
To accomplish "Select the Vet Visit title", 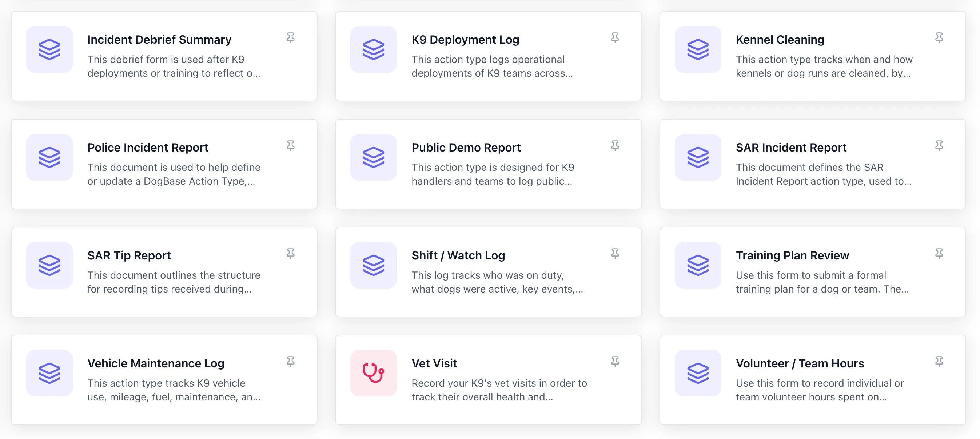I will point(434,363).
